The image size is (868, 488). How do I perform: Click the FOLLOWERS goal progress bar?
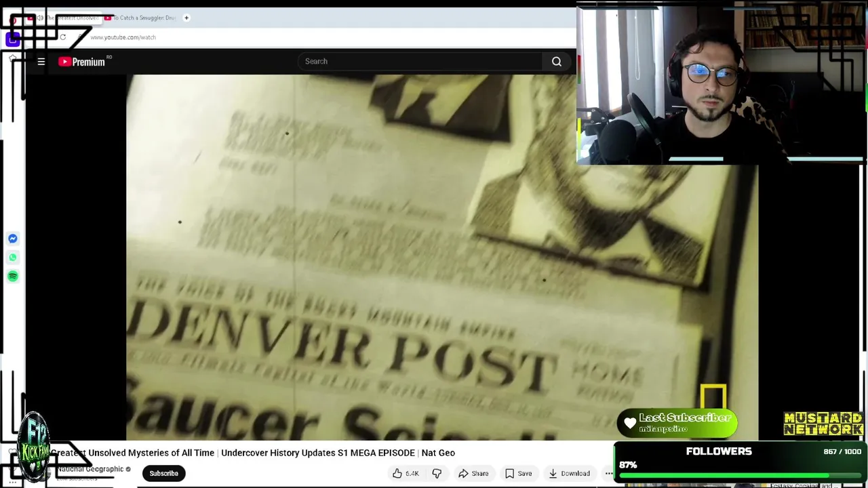pyautogui.click(x=739, y=476)
